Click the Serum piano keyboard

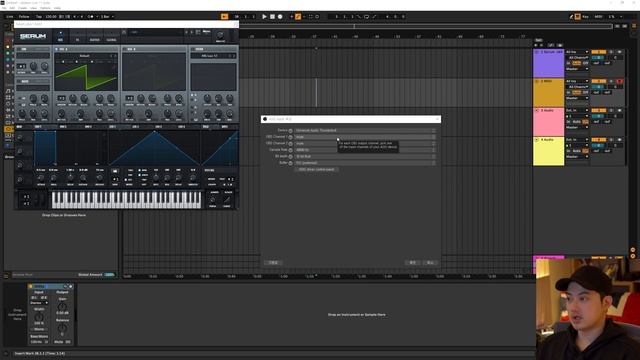pyautogui.click(x=127, y=200)
